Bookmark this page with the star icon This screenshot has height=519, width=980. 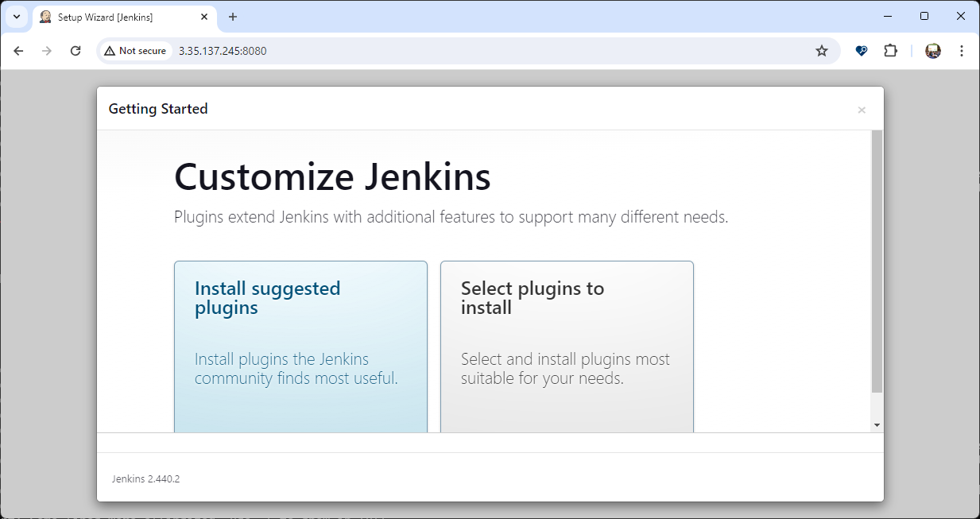tap(822, 51)
